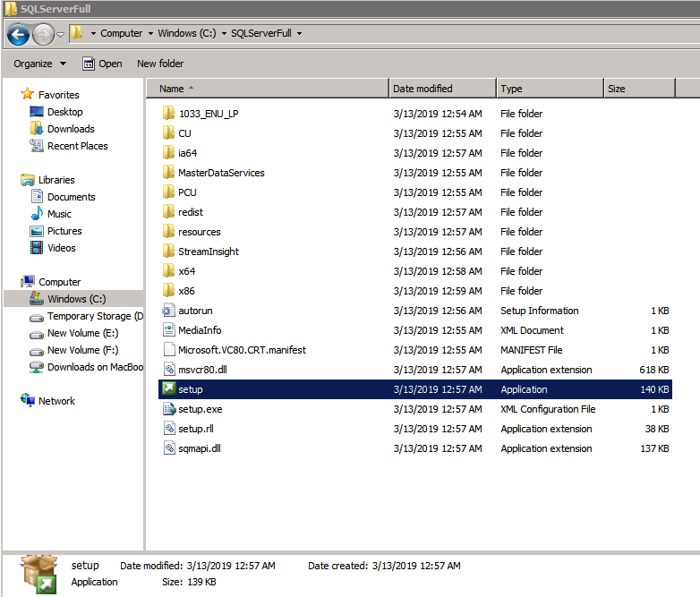Select the ia64 folder icon

coord(168,153)
